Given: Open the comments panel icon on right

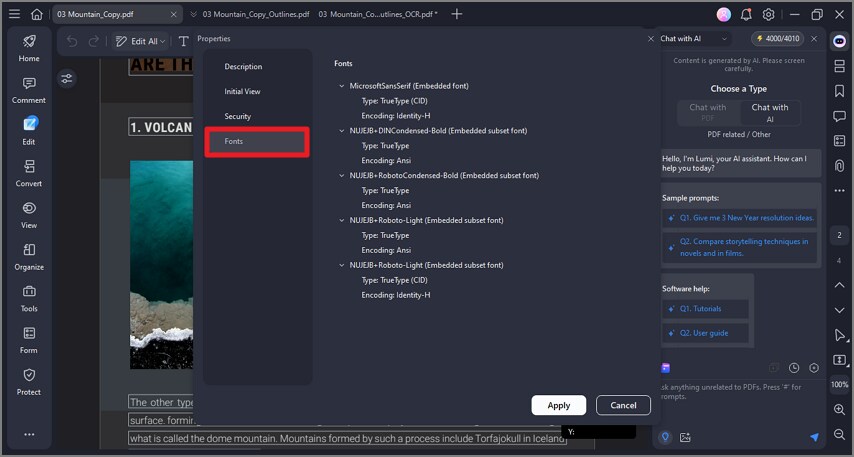Looking at the screenshot, I should pos(839,116).
